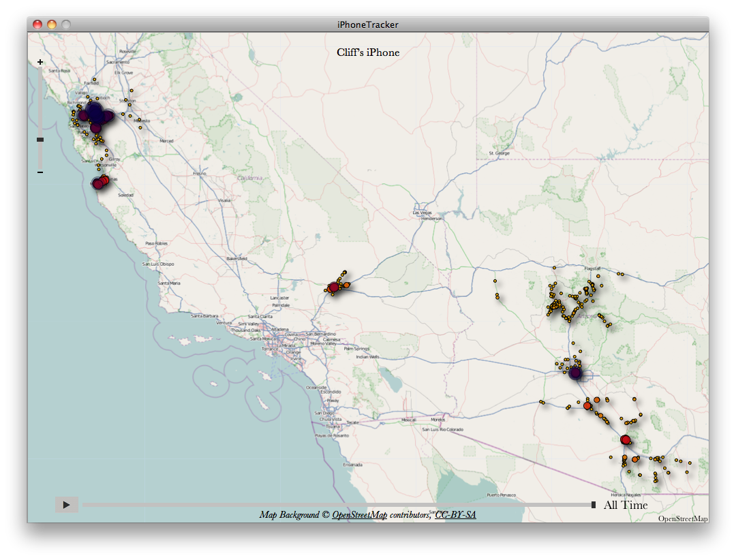This screenshot has width=736, height=560.
Task: Click the dark purple dot near Phoenix
Action: pyautogui.click(x=575, y=373)
